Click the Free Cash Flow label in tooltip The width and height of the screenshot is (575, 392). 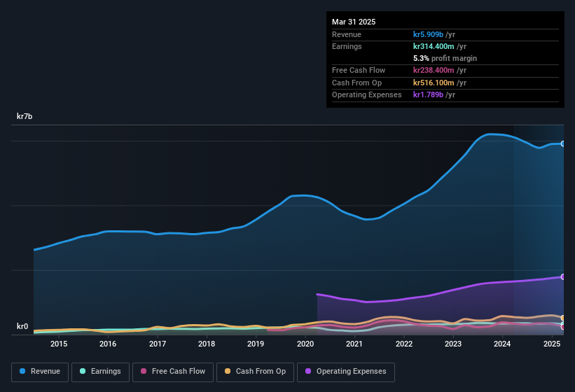tap(359, 70)
